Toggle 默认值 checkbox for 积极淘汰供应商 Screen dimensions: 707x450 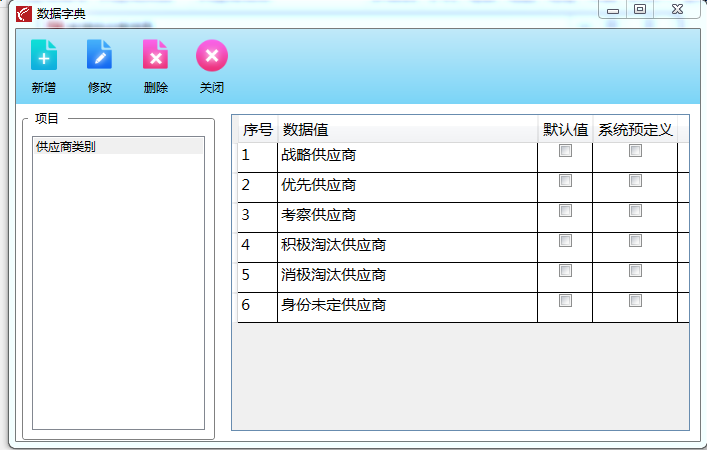click(565, 241)
